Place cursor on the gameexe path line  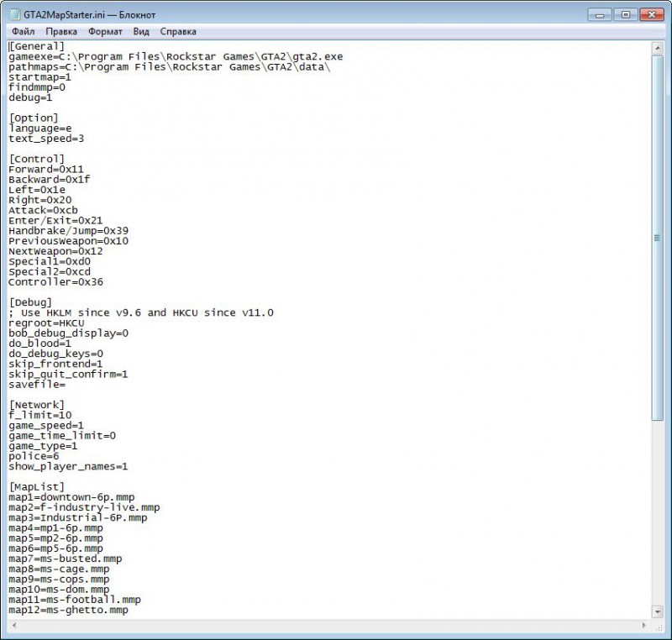pos(168,56)
